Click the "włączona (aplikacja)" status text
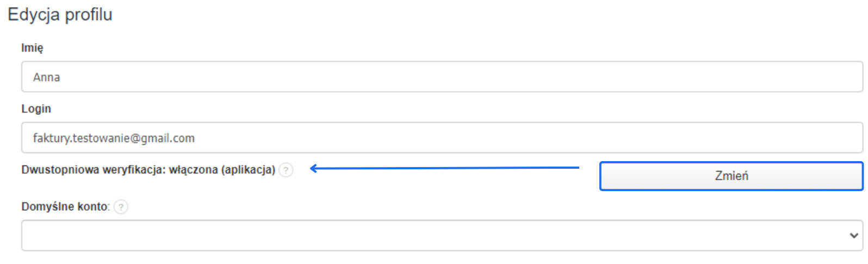 tap(222, 170)
